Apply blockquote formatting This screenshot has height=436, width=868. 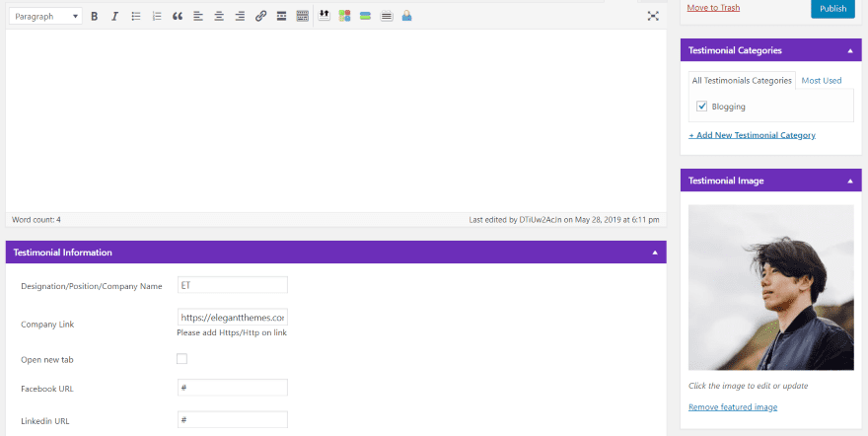178,17
